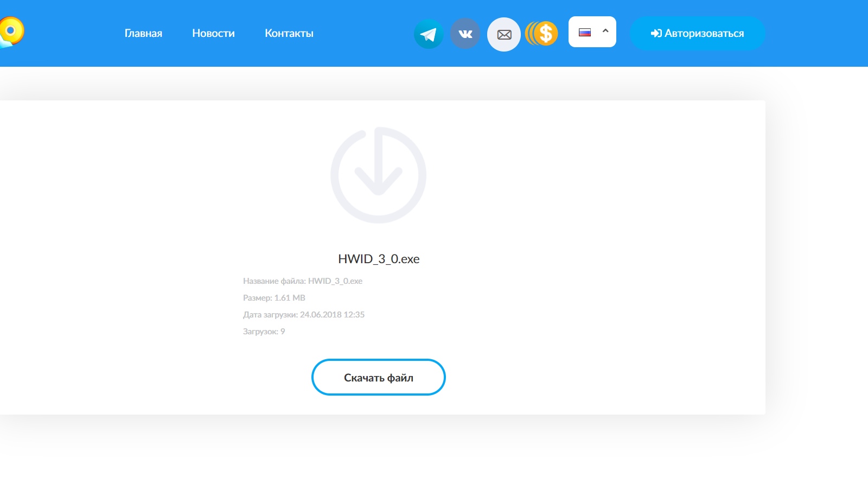Open the Контакты menu item
The width and height of the screenshot is (868, 477).
coord(289,33)
